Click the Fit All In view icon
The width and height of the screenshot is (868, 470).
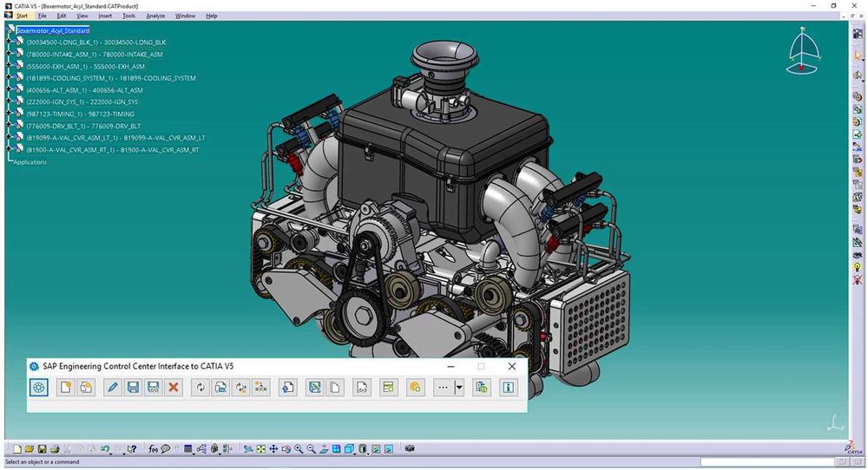pyautogui.click(x=260, y=449)
